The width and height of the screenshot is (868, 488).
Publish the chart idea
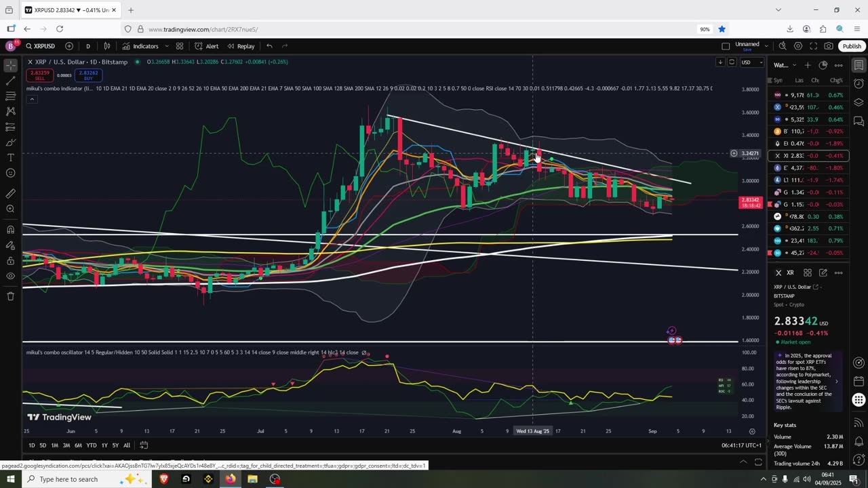pos(852,46)
